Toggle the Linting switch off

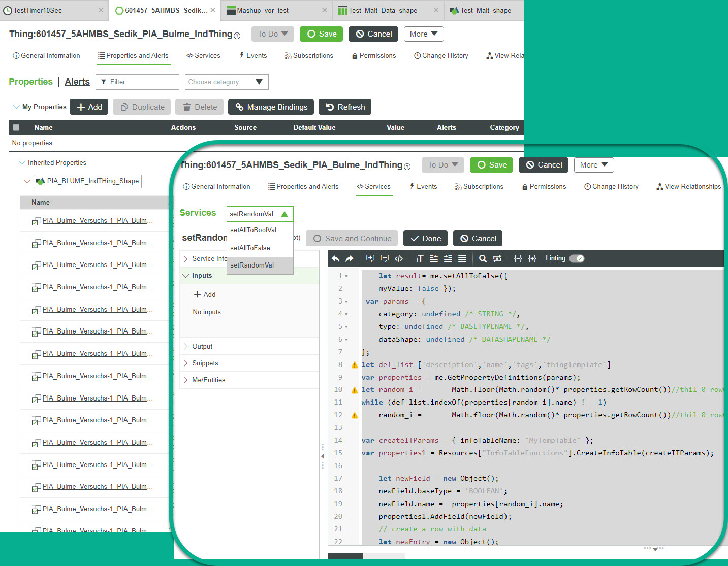click(x=577, y=258)
